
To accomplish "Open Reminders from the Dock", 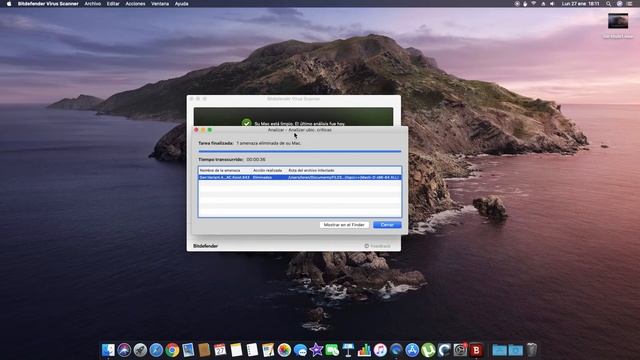I will 252,350.
